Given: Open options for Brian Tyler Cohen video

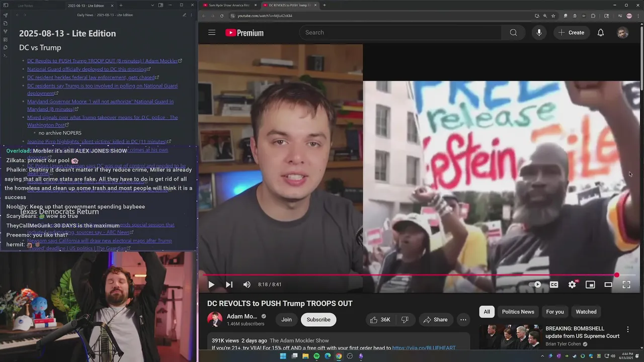Looking at the screenshot, I should point(627,329).
